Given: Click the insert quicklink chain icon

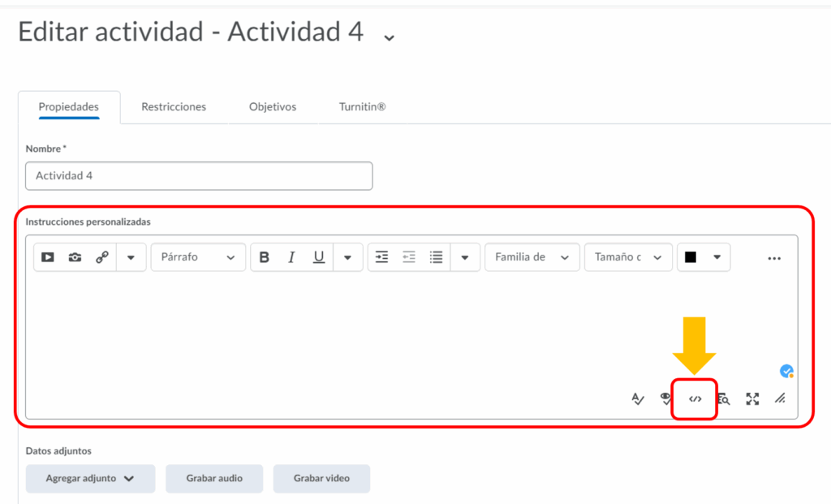Looking at the screenshot, I should 102,257.
